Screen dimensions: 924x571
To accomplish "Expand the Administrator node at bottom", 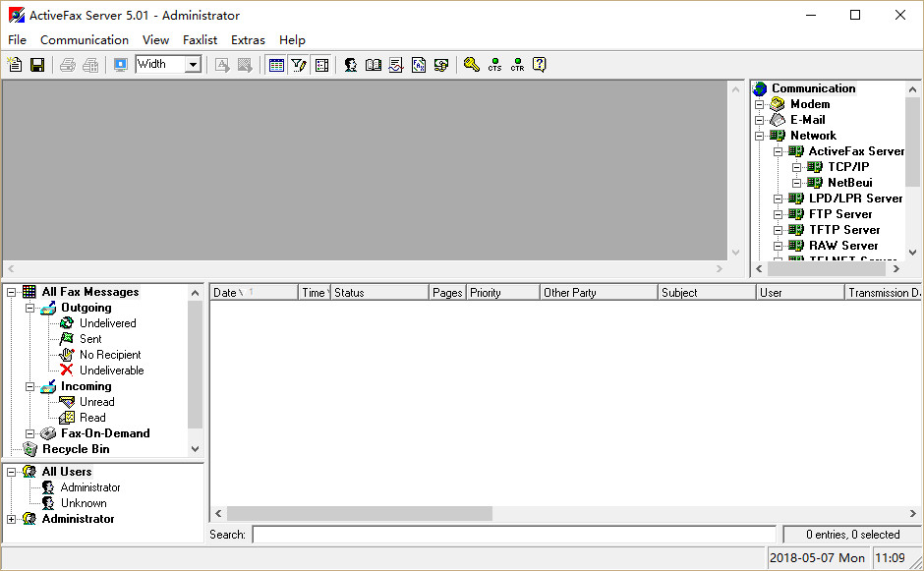I will 12,519.
